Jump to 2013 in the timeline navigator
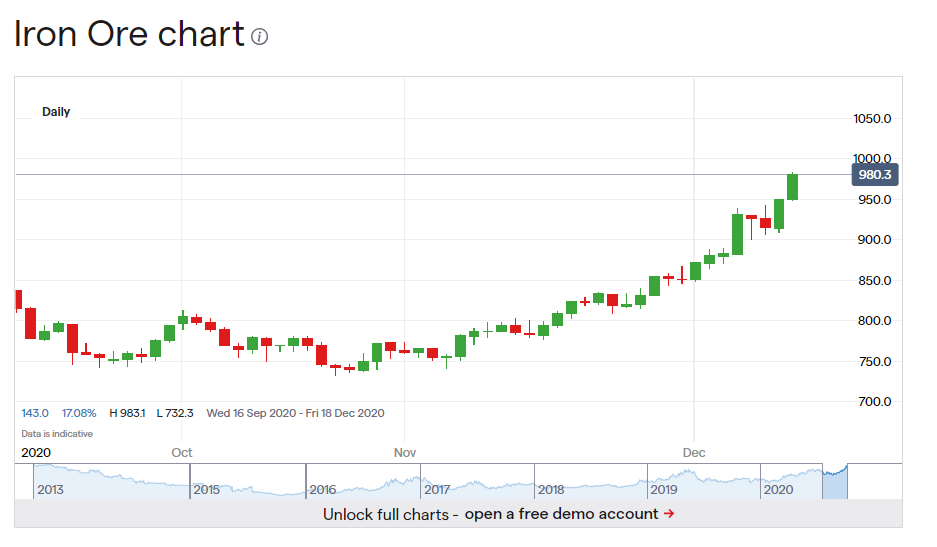The height and width of the screenshot is (547, 937). click(50, 490)
